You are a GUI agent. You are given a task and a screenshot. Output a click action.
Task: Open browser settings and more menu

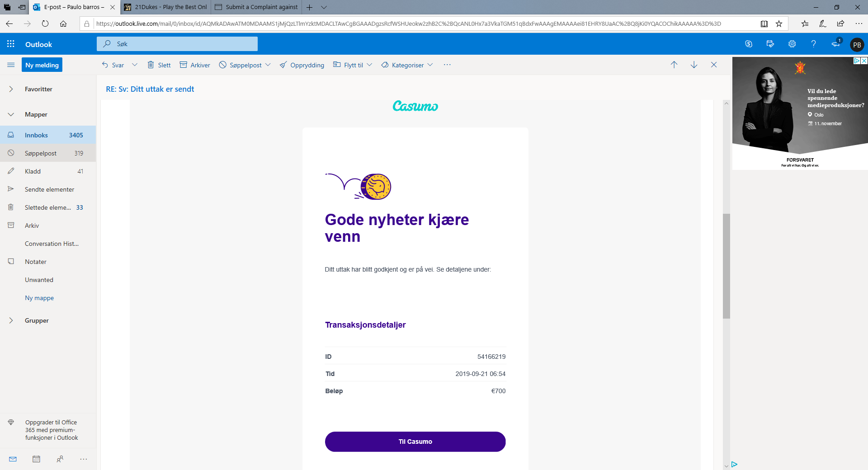pyautogui.click(x=859, y=23)
